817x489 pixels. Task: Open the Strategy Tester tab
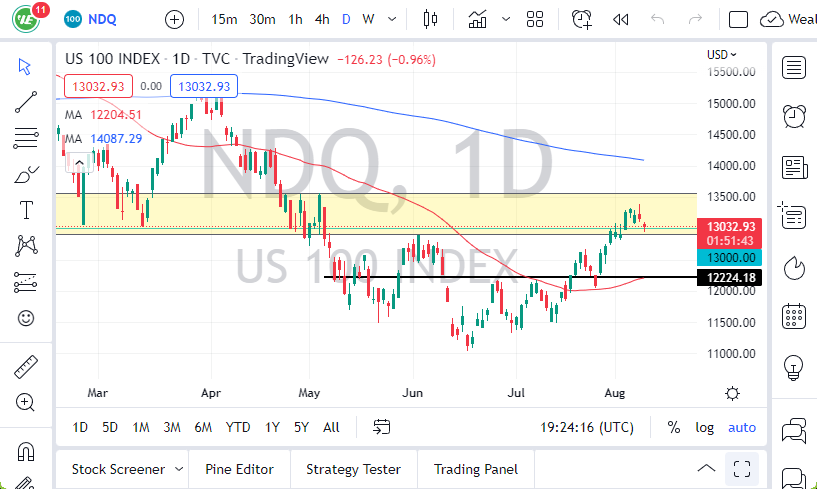pos(353,469)
